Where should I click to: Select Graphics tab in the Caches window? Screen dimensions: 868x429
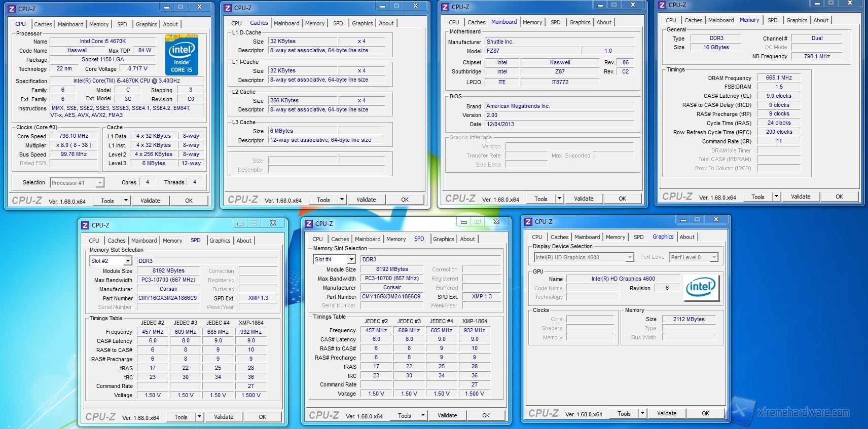(x=362, y=23)
